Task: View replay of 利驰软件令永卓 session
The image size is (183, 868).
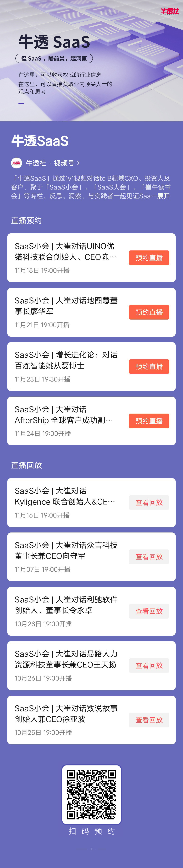Action: click(x=149, y=611)
